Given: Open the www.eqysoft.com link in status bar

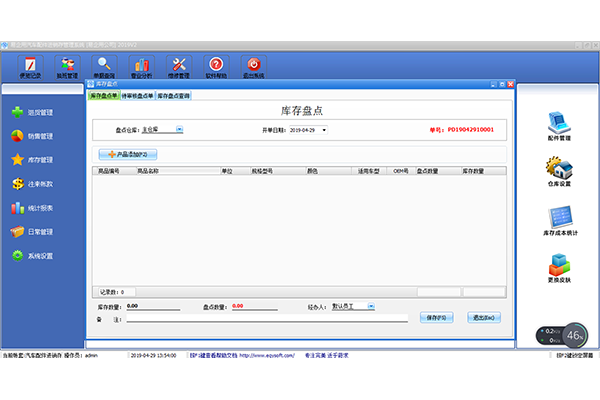Looking at the screenshot, I should [x=267, y=355].
